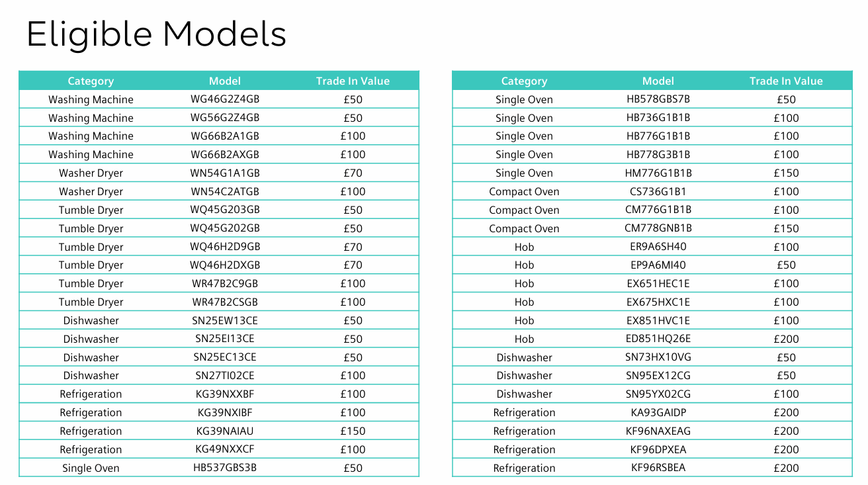This screenshot has height=485, width=868.
Task: Click single oven model HB537GBS3B
Action: coord(225,468)
